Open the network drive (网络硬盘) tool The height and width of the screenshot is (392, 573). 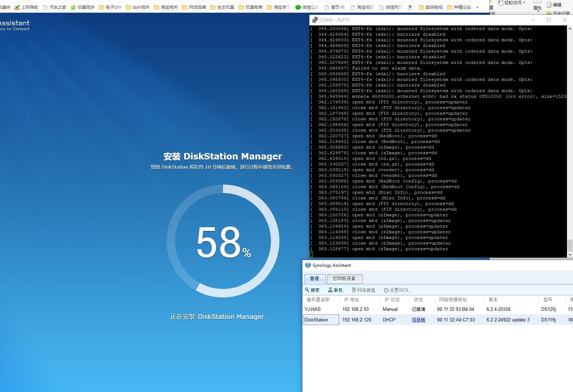coord(363,290)
